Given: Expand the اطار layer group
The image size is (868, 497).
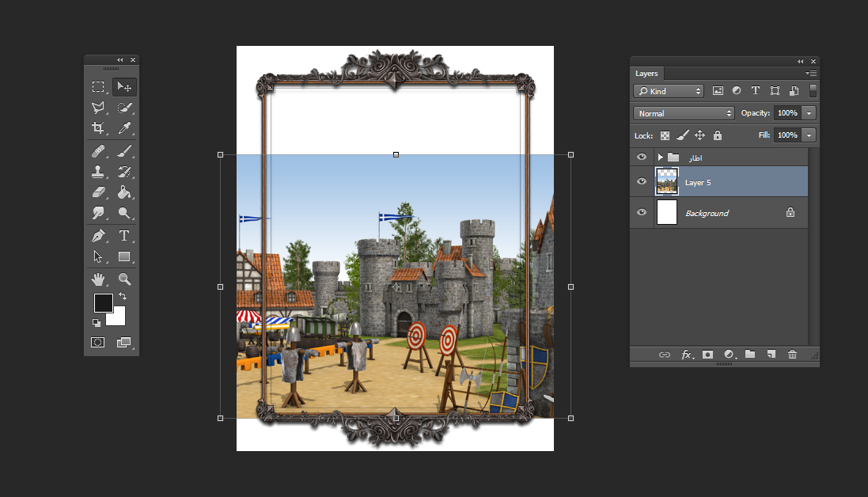Looking at the screenshot, I should click(x=661, y=157).
